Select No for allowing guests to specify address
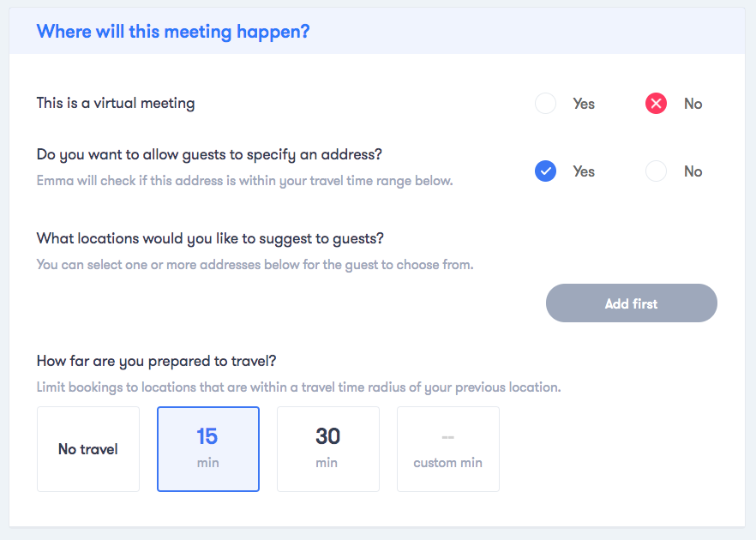Image resolution: width=756 pixels, height=540 pixels. tap(656, 171)
